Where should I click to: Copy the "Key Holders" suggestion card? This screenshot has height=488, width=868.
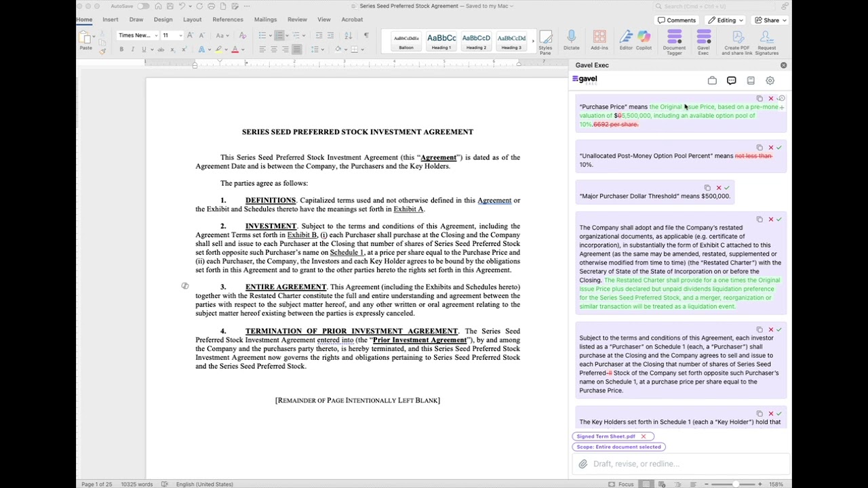point(759,413)
